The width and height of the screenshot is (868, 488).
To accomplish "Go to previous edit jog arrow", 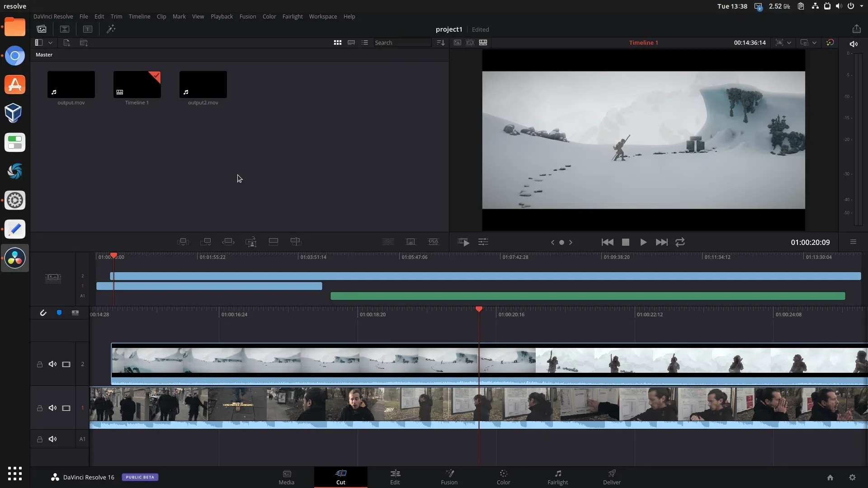I will pos(552,242).
